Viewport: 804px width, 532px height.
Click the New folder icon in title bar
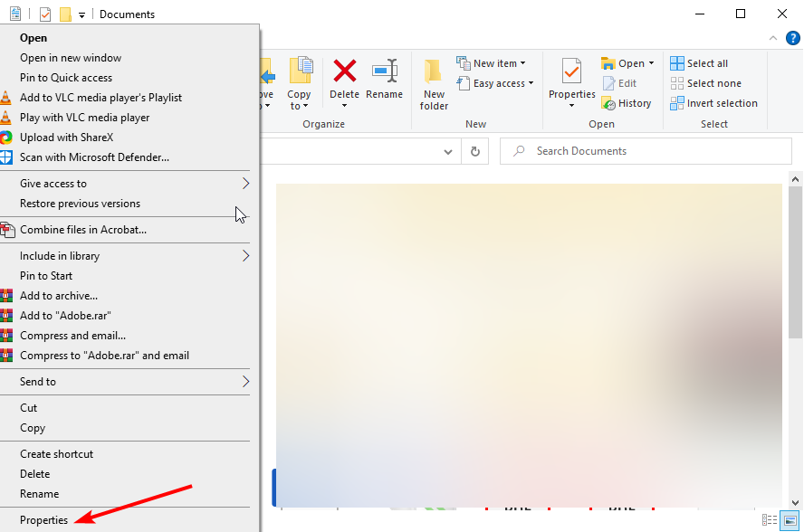coord(65,14)
